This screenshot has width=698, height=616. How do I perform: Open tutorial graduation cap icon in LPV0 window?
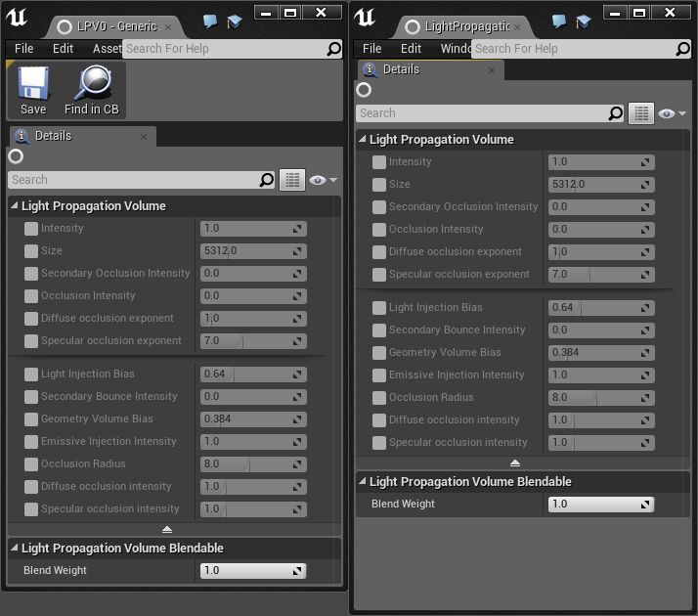[235, 21]
